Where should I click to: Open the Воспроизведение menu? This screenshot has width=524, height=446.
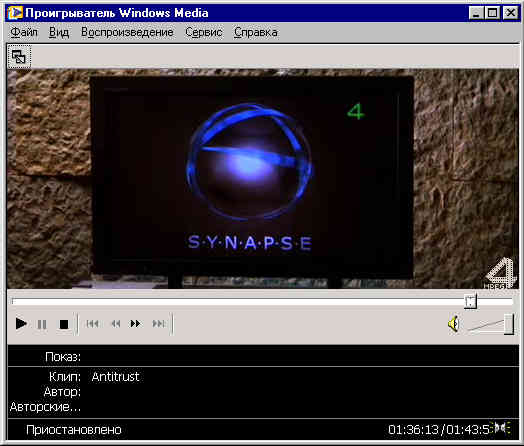coord(127,32)
